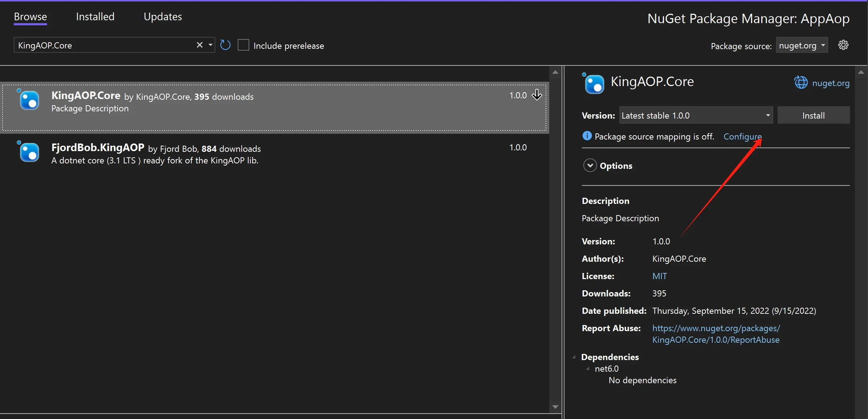Click package list scrollbar down arrow
The height and width of the screenshot is (419, 868).
point(555,407)
